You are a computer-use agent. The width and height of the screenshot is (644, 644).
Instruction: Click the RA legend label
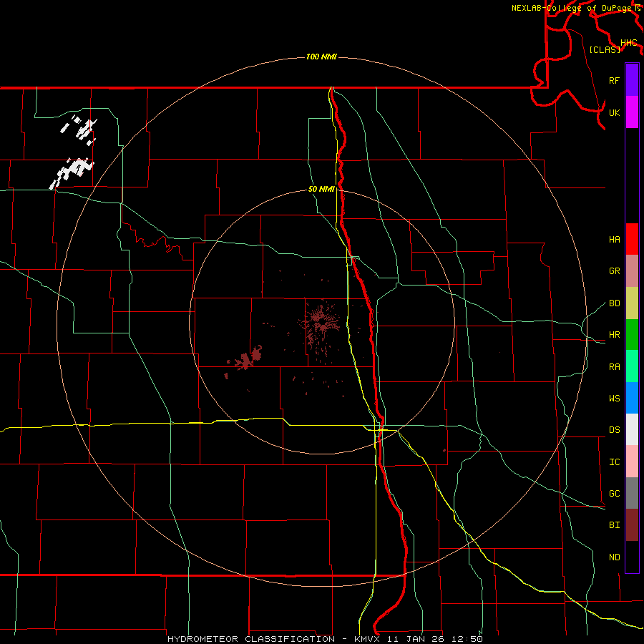tap(614, 367)
